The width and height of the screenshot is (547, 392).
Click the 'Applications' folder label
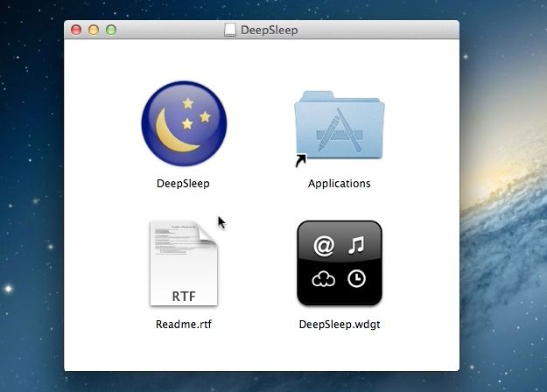pos(339,184)
